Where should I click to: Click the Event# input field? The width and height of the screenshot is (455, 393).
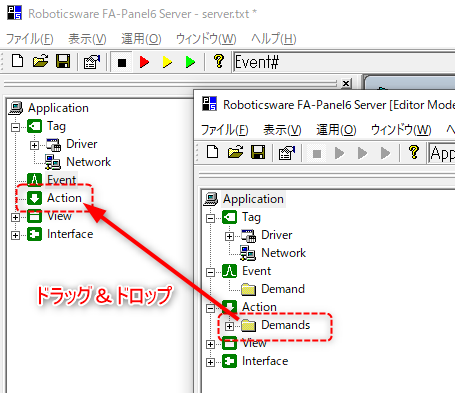(344, 62)
